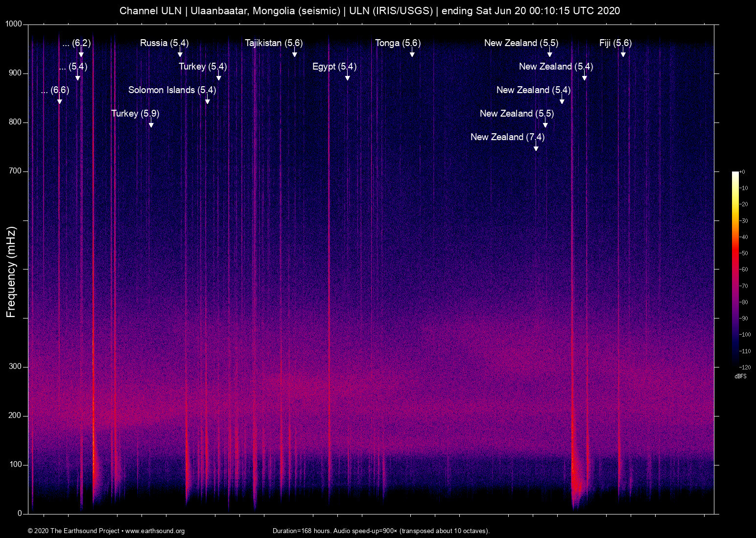
Task: Open the www.earthsound.org website link
Action: [154, 531]
